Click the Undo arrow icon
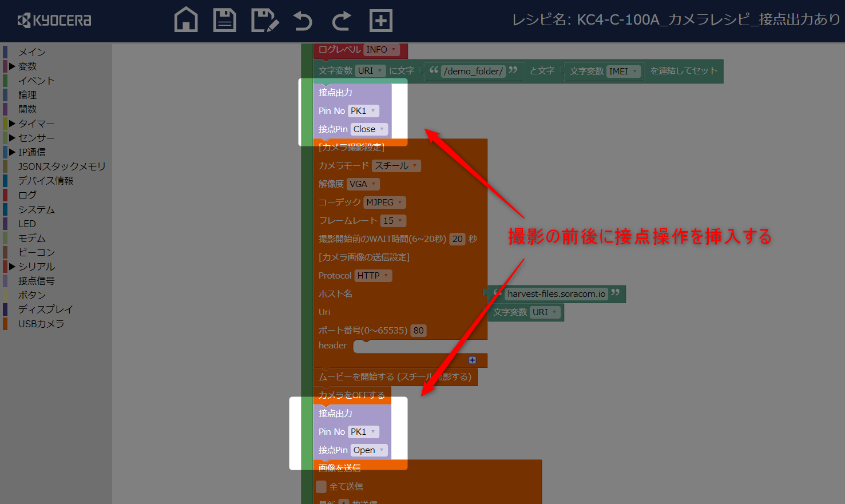845x504 pixels. tap(302, 20)
